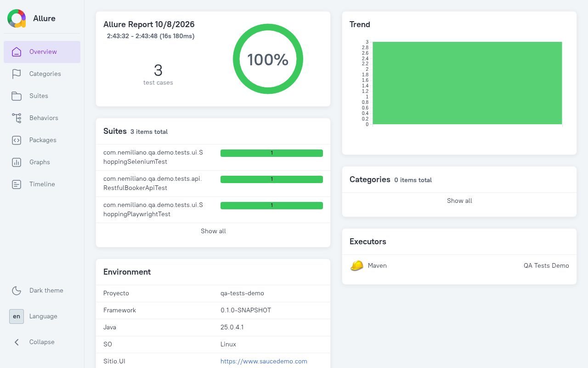
Task: Click the Maven executor name
Action: coord(377,266)
